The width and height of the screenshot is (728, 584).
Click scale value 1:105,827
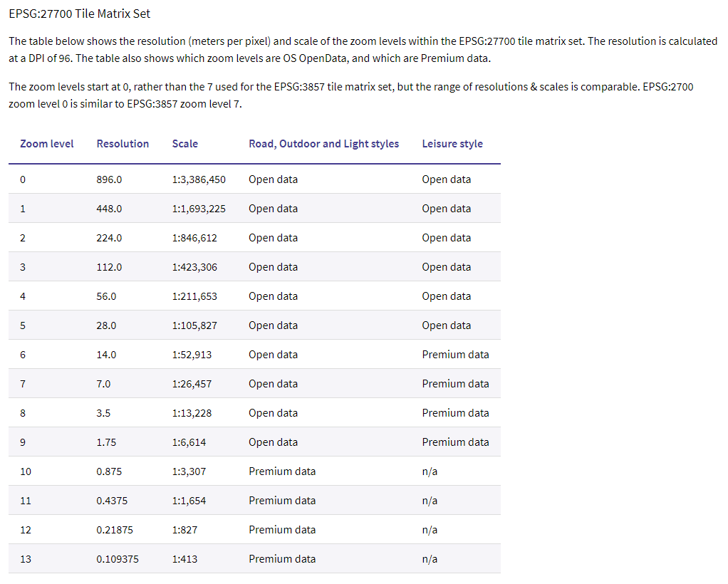[194, 326]
